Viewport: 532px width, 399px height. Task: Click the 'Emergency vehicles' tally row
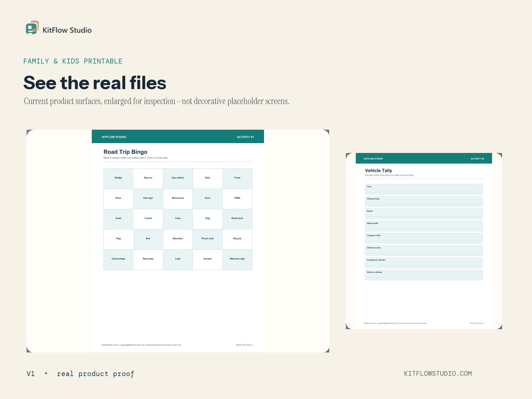click(424, 263)
